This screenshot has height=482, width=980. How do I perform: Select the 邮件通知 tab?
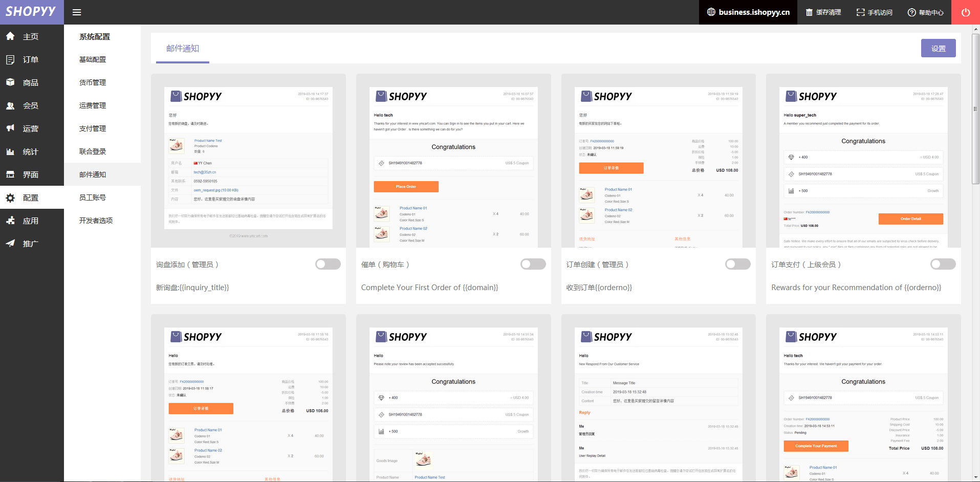coord(183,49)
